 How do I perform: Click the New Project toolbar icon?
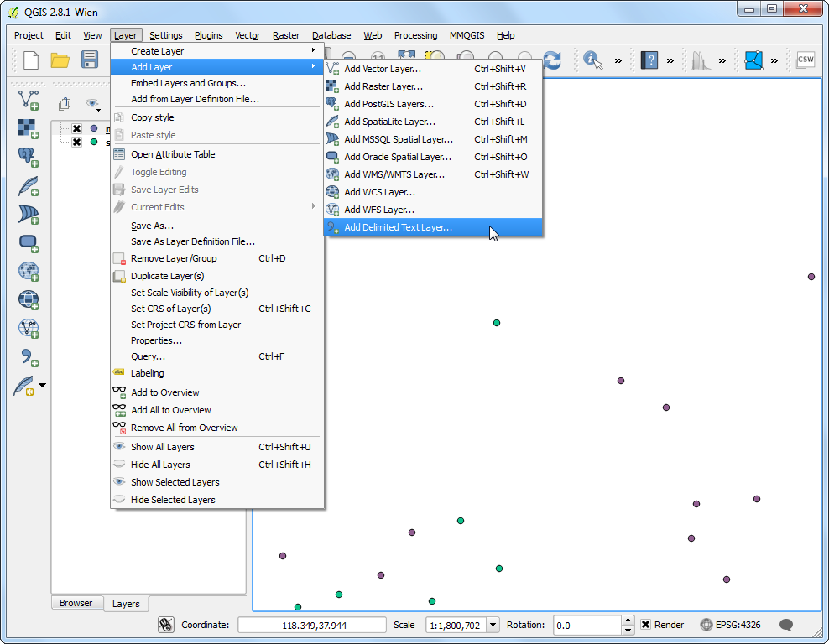tap(31, 60)
